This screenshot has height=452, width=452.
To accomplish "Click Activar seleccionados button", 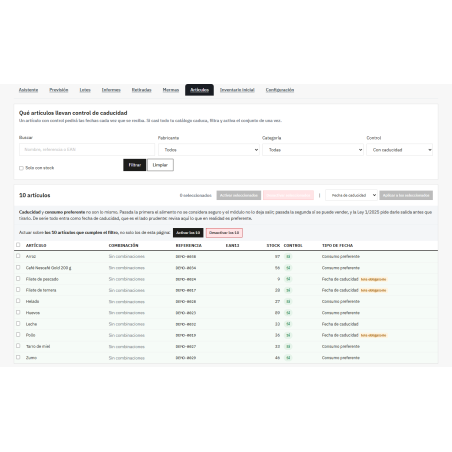I will tap(239, 195).
